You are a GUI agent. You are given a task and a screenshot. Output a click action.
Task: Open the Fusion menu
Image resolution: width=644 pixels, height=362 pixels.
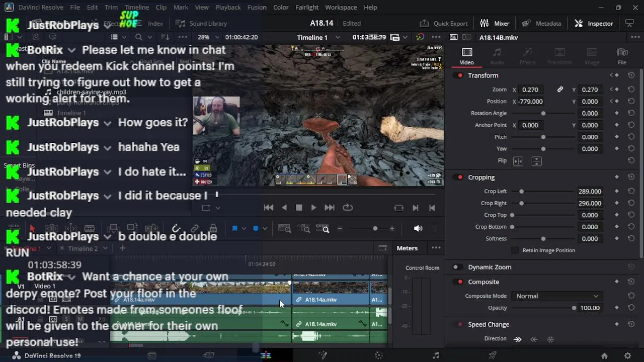tap(257, 8)
